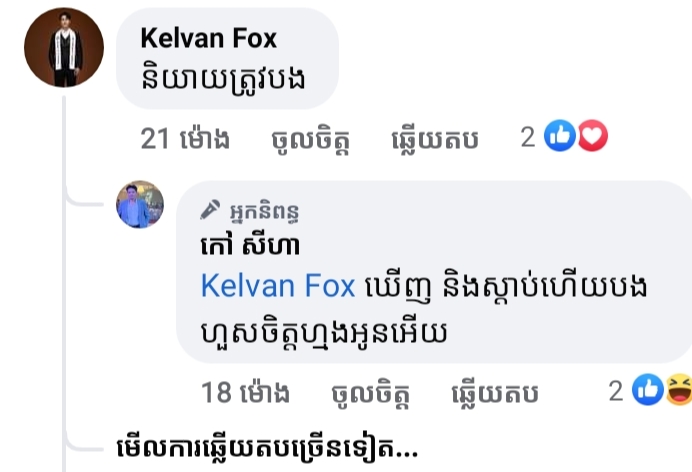692x472 pixels.
Task: Open កៅ សីហា's small profile picture
Action: tap(140, 204)
